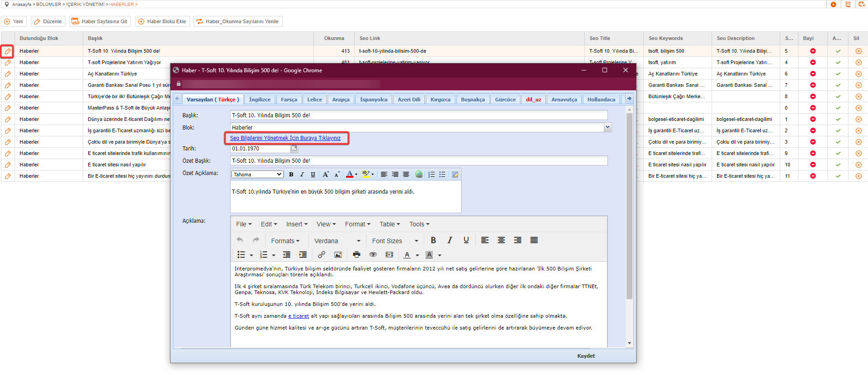The height and width of the screenshot is (375, 868).
Task: Open the editor for the Aç Kanatlarını Türkiye row
Action: coord(8,74)
